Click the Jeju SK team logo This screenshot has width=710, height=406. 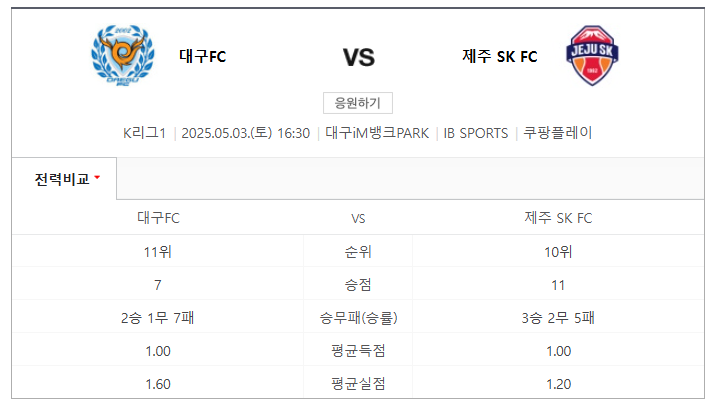click(x=592, y=55)
